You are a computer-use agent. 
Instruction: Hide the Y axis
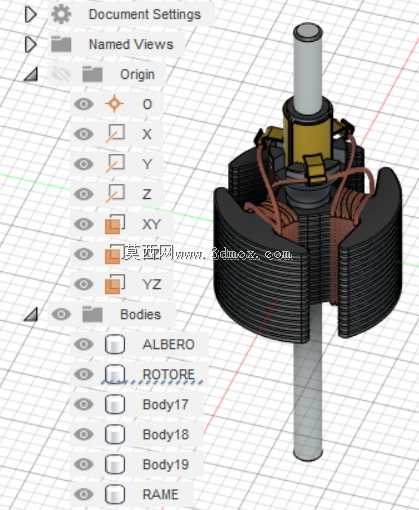[x=83, y=164]
